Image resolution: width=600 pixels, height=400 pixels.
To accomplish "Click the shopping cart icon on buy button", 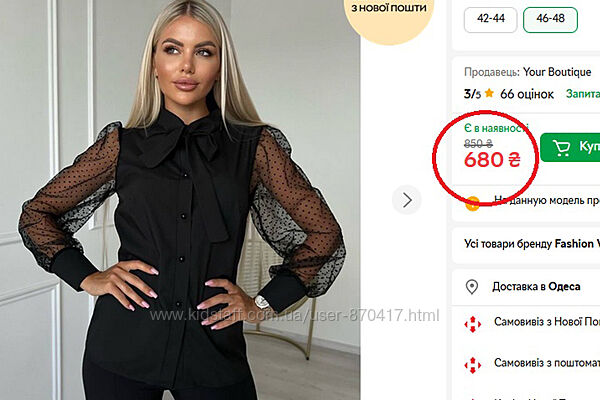I will (x=562, y=148).
